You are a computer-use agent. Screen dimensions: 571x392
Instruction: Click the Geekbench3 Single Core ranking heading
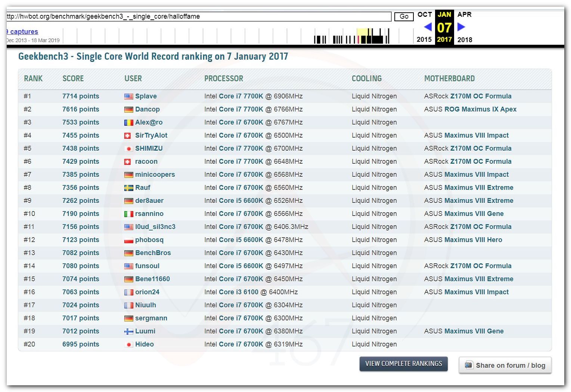pyautogui.click(x=153, y=56)
